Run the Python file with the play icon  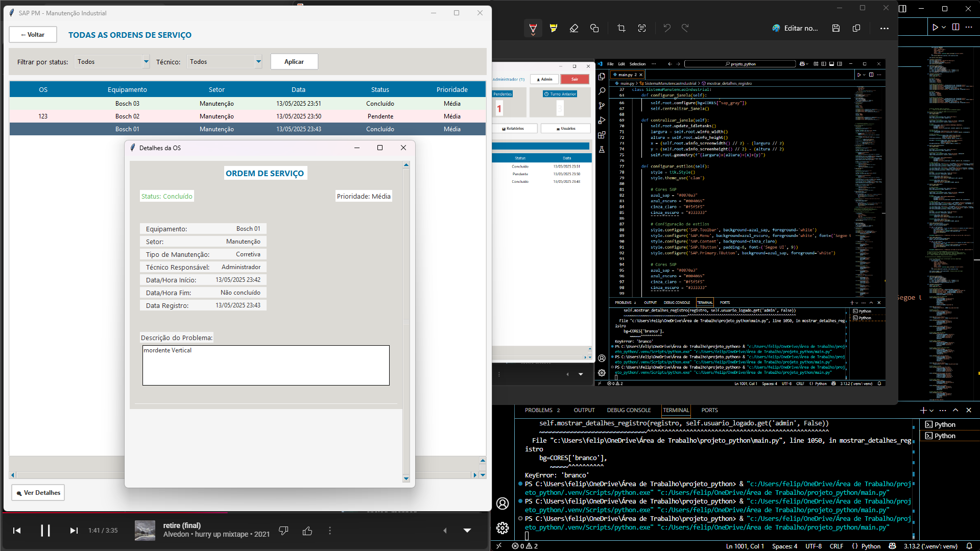coord(935,27)
